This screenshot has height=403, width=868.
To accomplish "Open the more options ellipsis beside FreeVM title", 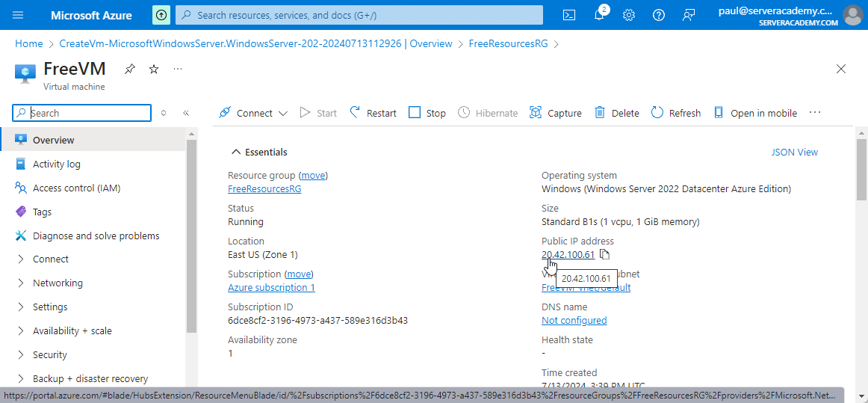I will coord(177,69).
